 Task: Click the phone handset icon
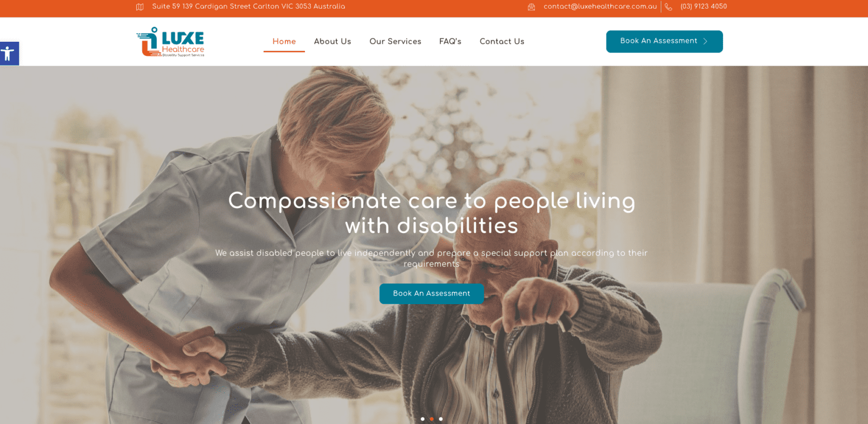click(x=668, y=7)
